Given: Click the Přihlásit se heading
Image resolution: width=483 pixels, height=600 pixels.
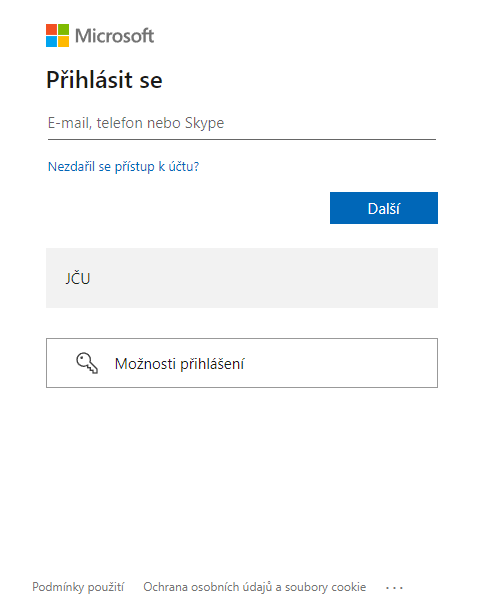Looking at the screenshot, I should point(104,80).
